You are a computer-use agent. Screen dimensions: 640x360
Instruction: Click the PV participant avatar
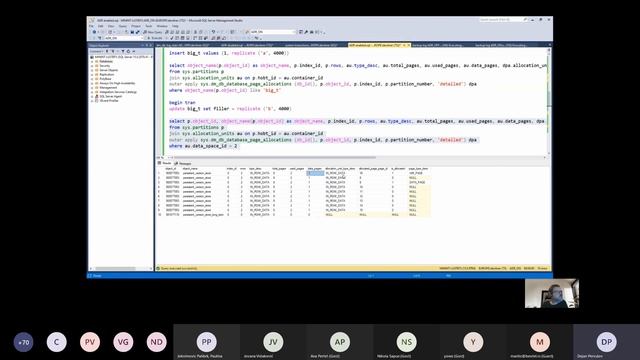click(x=90, y=342)
